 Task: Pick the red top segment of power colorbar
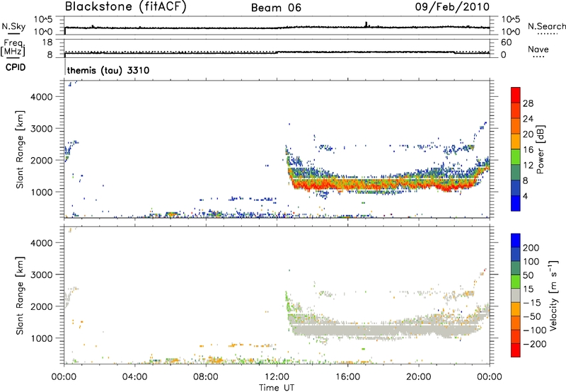(x=516, y=96)
